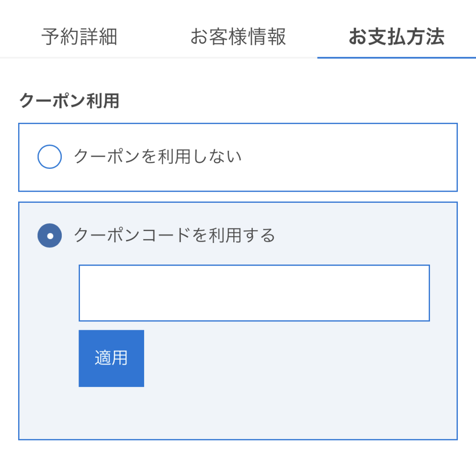
Task: Apply the entered coupon code
Action: (111, 359)
